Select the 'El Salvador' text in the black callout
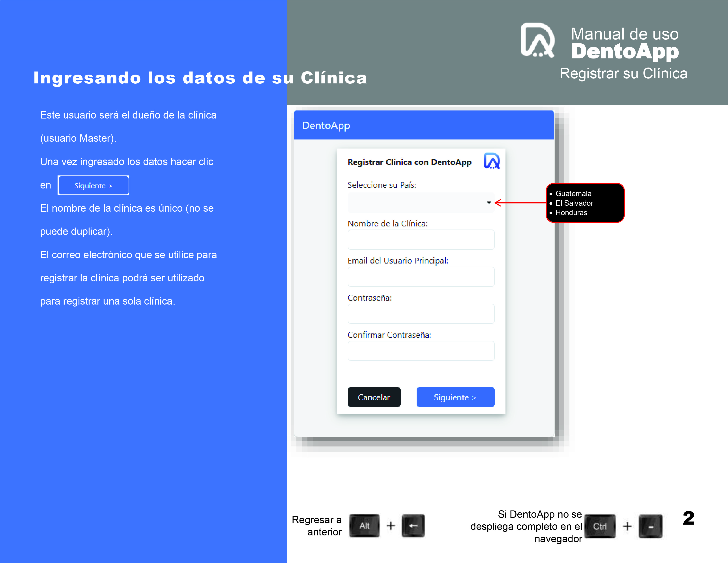The width and height of the screenshot is (728, 563). [574, 203]
